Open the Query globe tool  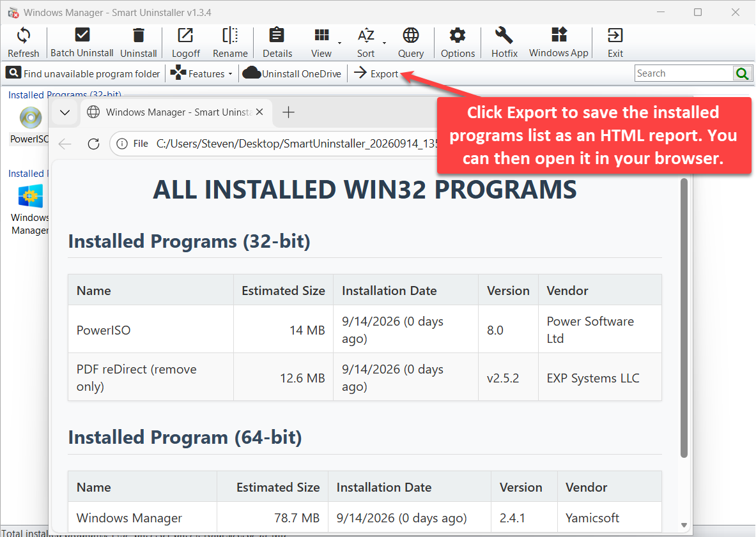pyautogui.click(x=411, y=42)
